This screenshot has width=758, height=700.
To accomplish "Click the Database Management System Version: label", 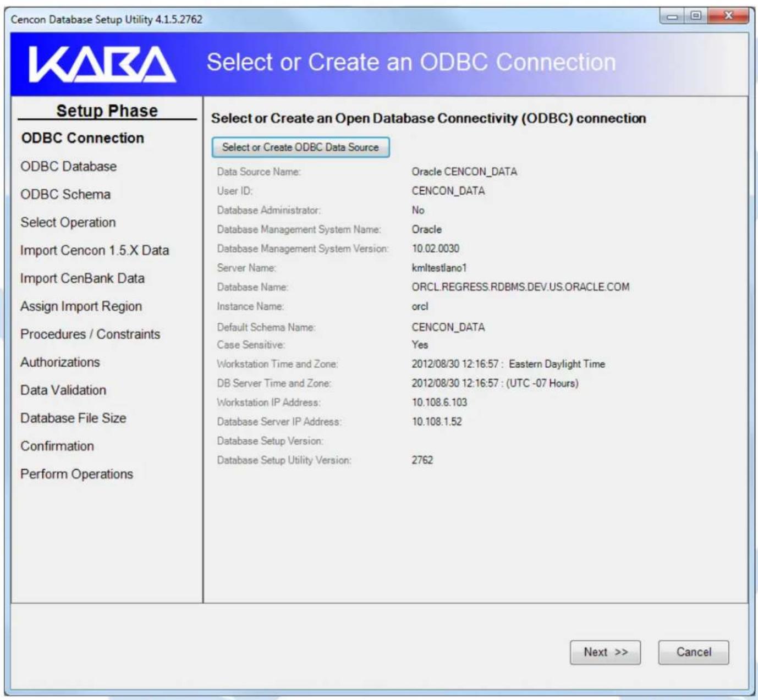I will pyautogui.click(x=303, y=249).
